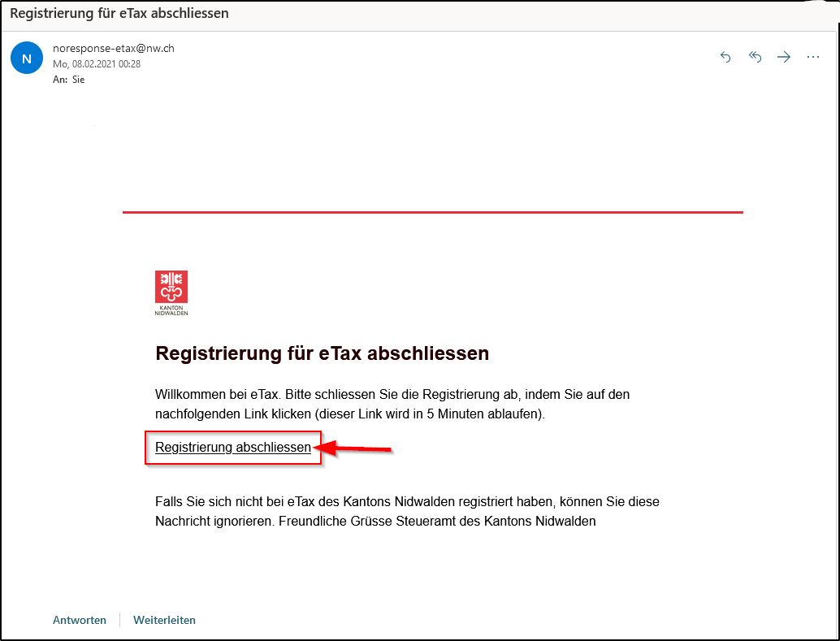Click the forward arrow icon
The width and height of the screenshot is (840, 641).
[784, 57]
